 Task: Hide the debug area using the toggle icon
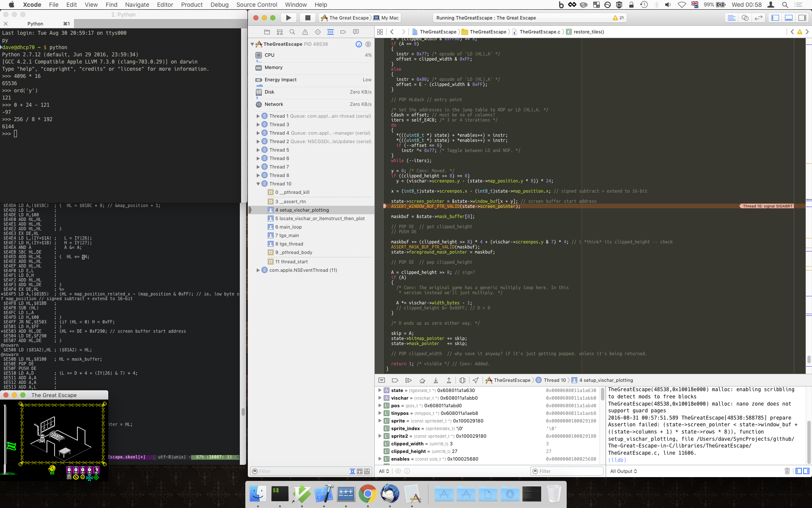tap(381, 380)
